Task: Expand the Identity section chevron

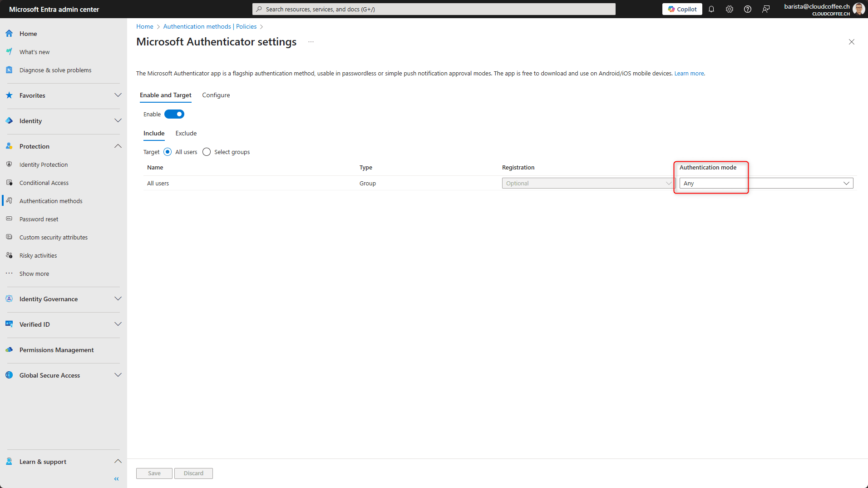Action: 118,121
